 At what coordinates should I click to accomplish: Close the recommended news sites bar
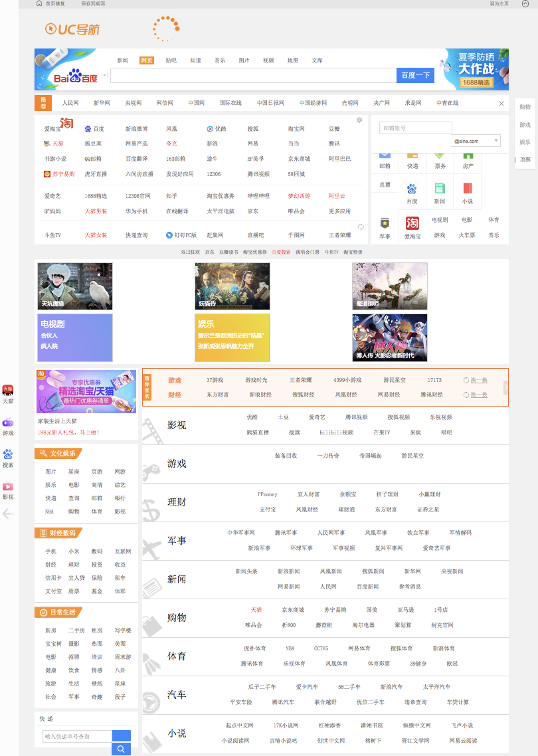pos(501,103)
